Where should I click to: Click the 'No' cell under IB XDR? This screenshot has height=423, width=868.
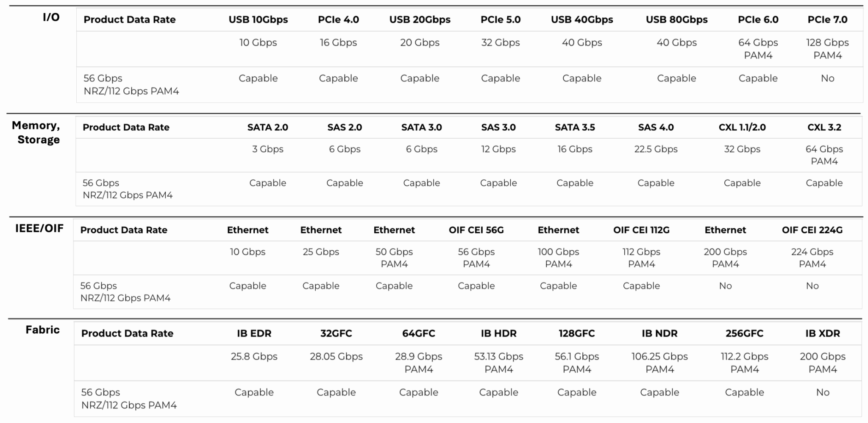click(822, 392)
